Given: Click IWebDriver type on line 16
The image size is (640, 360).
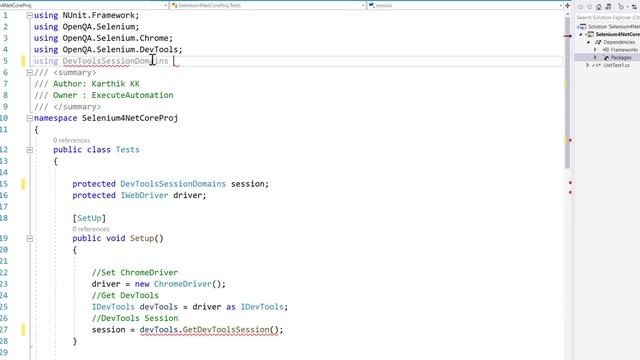Looking at the screenshot, I should [x=144, y=195].
